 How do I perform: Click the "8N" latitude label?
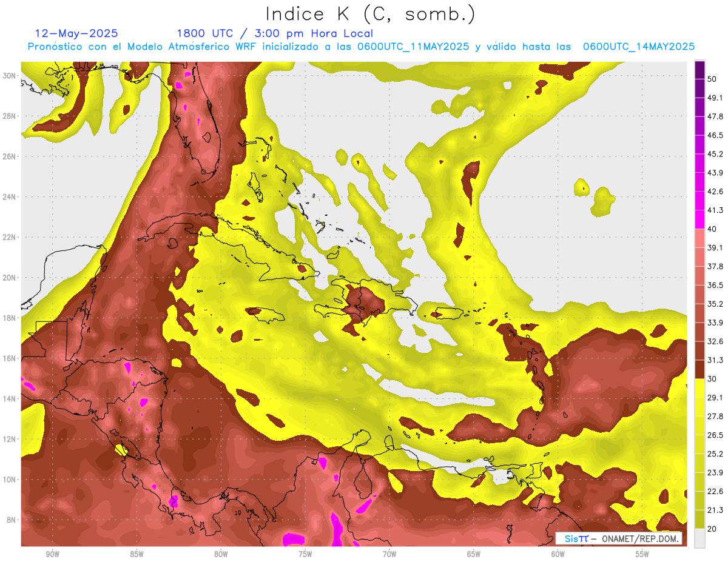12,520
